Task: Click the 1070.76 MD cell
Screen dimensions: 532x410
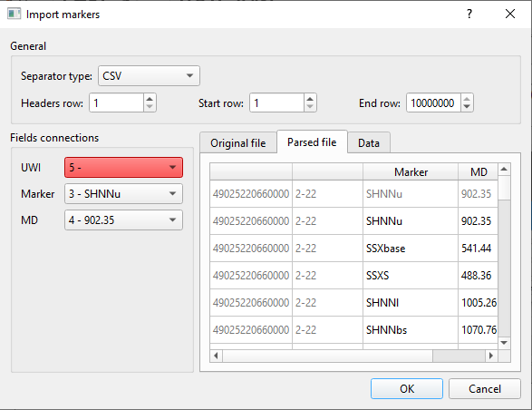Action: pos(478,330)
